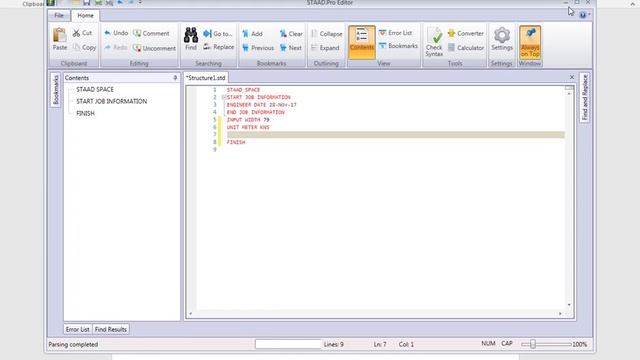Collapse the outlining sections
This screenshot has height=360, width=640.
pyautogui.click(x=327, y=34)
